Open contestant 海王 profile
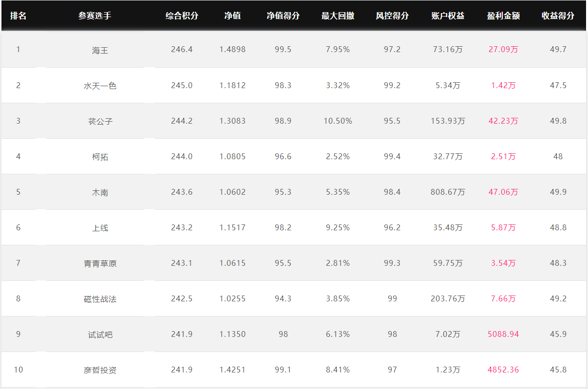This screenshot has height=389, width=588. click(x=100, y=50)
